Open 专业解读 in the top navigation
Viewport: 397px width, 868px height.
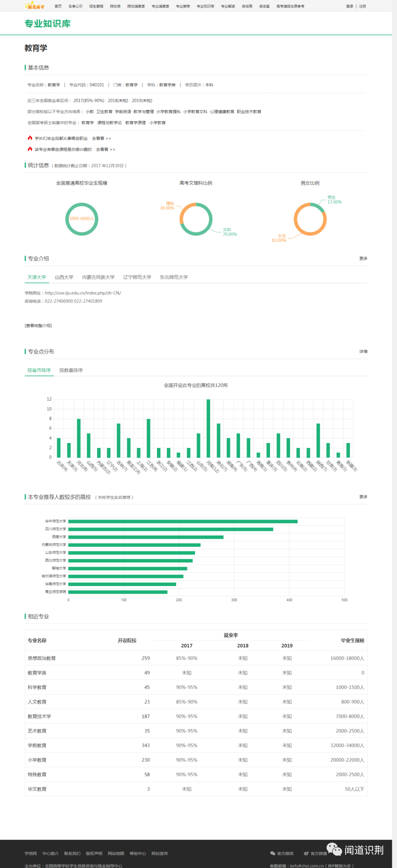(x=228, y=6)
